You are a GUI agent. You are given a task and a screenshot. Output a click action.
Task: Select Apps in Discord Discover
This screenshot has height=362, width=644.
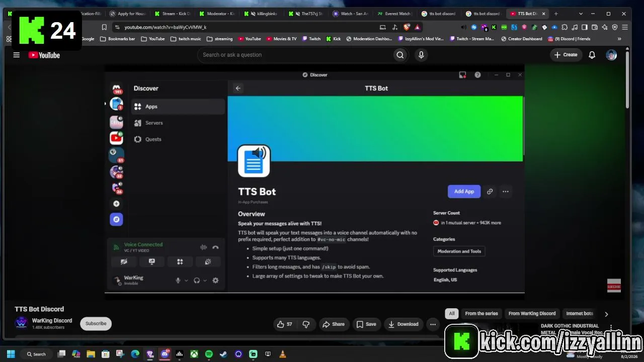coord(178,107)
